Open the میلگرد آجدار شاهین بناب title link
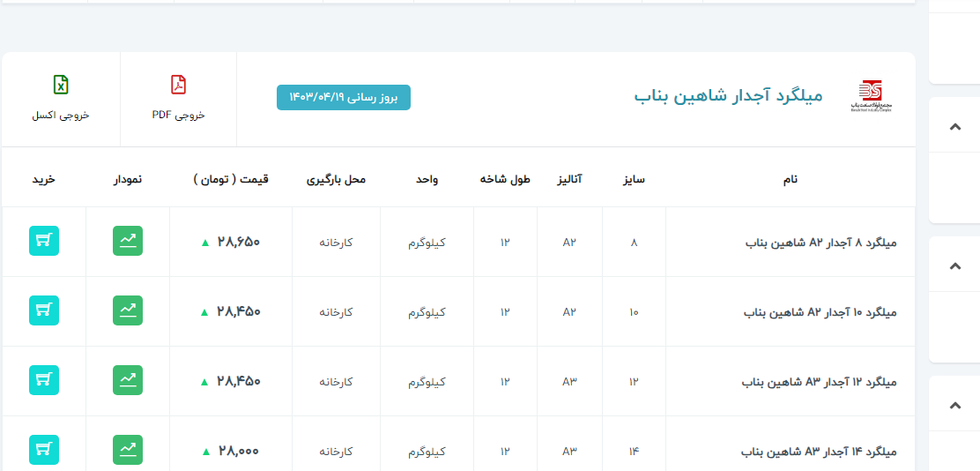980x471 pixels. tap(728, 96)
